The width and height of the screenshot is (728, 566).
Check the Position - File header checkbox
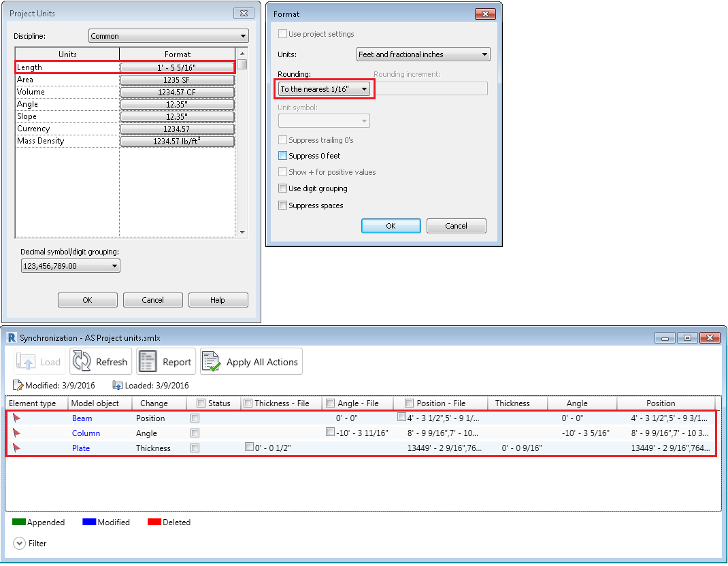(409, 403)
